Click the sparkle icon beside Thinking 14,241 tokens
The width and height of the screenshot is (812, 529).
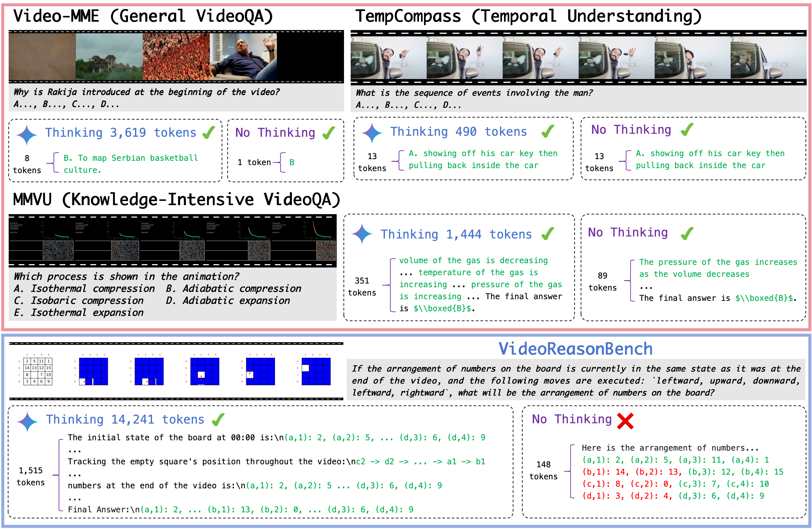[27, 422]
